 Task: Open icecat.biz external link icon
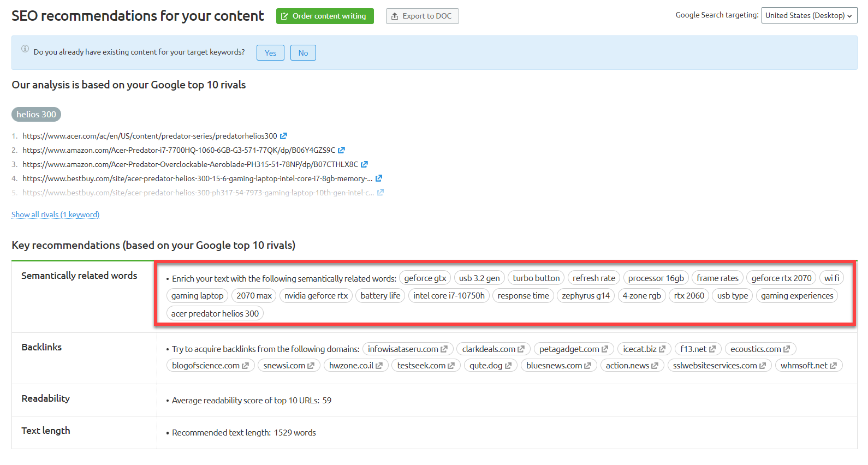coord(662,349)
